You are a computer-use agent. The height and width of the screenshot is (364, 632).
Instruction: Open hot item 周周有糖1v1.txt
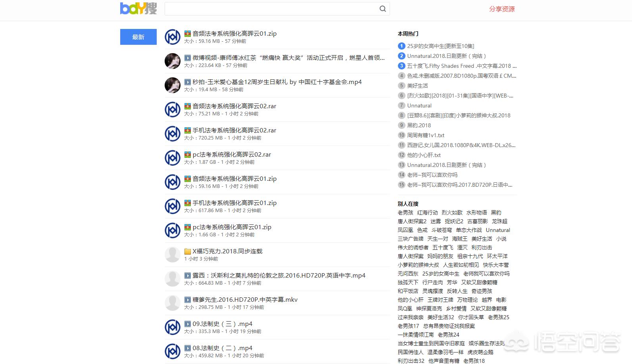(426, 135)
